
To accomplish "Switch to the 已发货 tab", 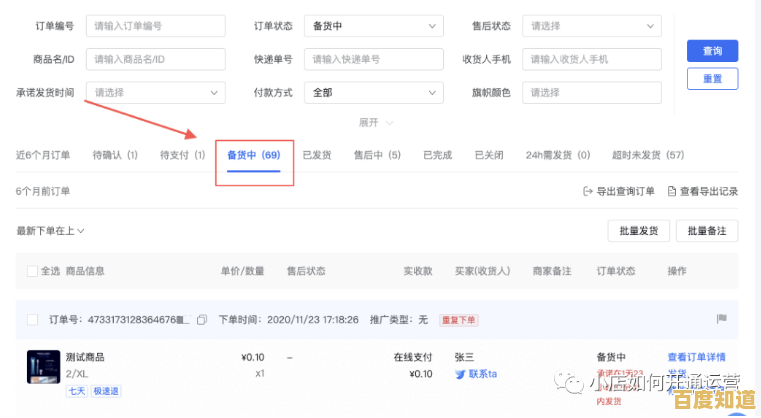I will [x=317, y=155].
